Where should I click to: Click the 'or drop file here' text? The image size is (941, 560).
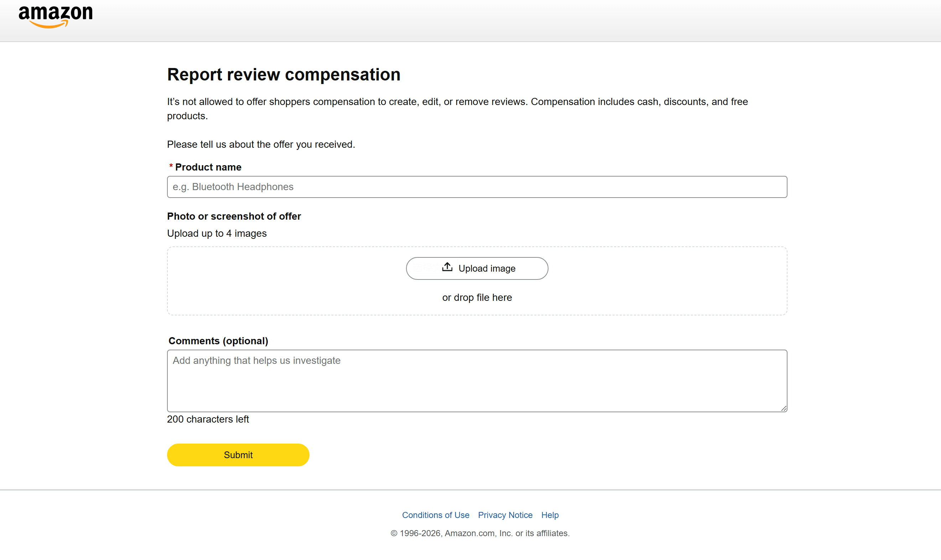[477, 297]
